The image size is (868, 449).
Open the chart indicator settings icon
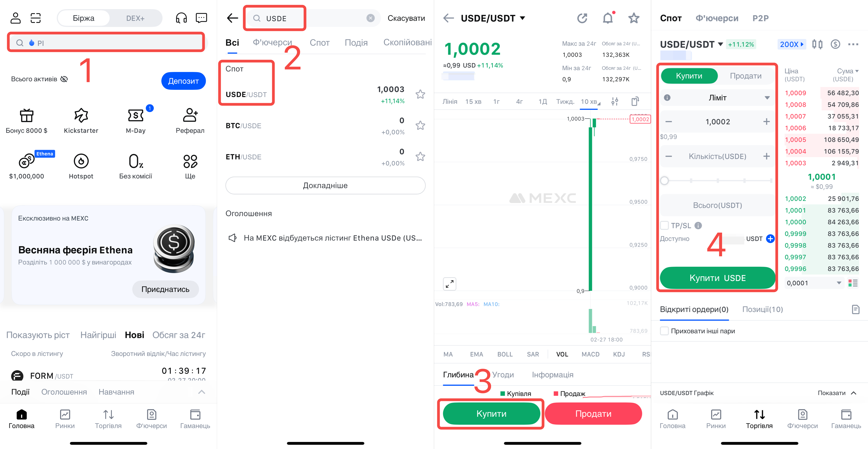coord(615,101)
